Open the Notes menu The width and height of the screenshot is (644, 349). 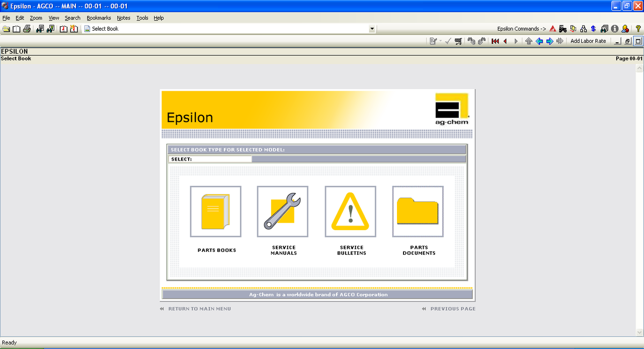[x=123, y=18]
